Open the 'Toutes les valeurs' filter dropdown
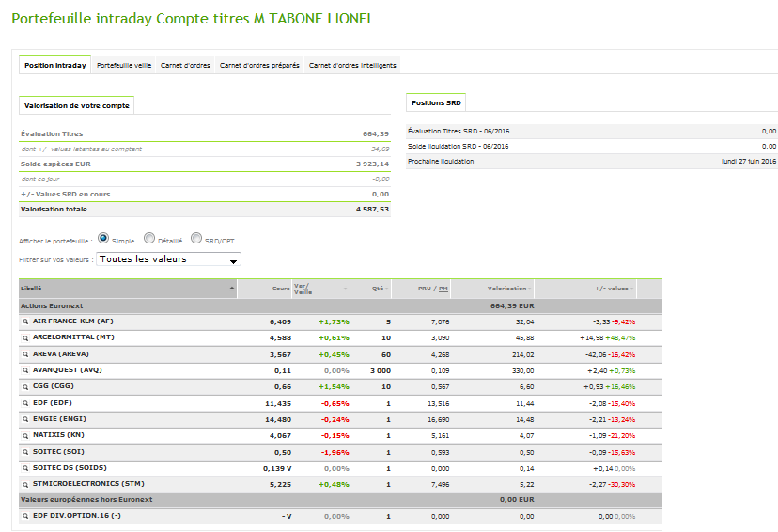Image resolution: width=778 pixels, height=532 pixels. 169,259
